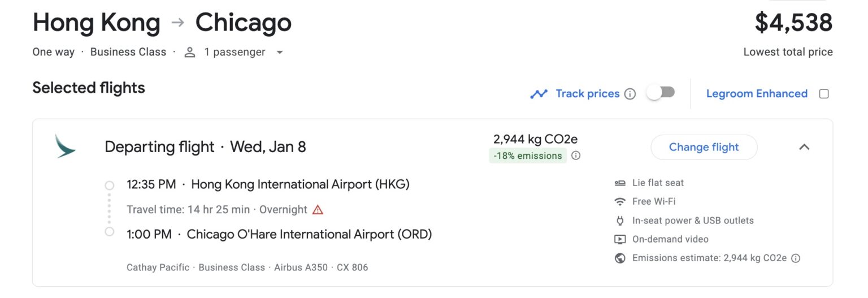
Task: Click the -18% emissions badge
Action: click(x=528, y=156)
